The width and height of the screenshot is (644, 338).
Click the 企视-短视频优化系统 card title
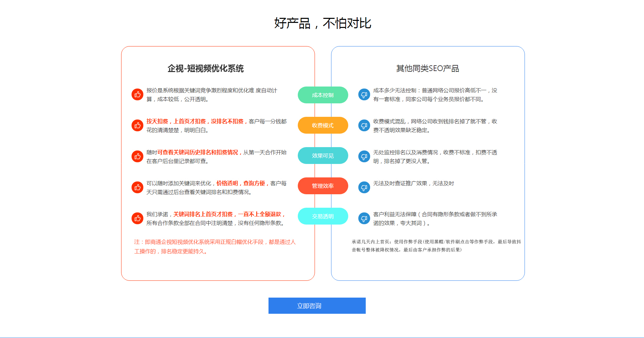[206, 68]
